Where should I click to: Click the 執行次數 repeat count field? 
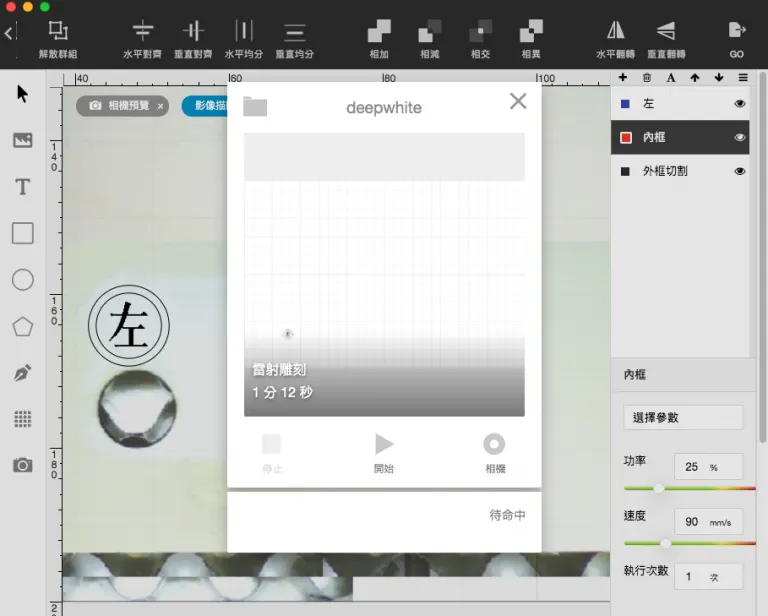click(x=708, y=576)
